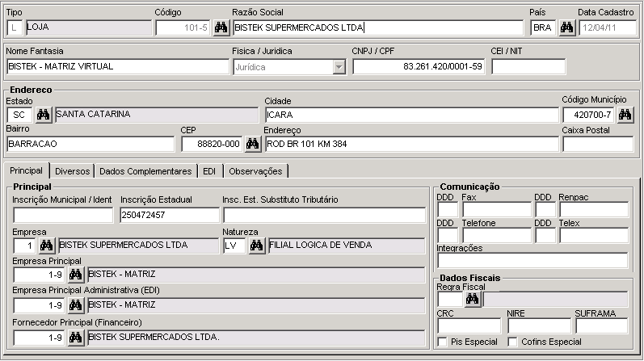This screenshot has height=361, width=644.
Task: Open Regra Fiscal lookup binoculars
Action: 473,299
